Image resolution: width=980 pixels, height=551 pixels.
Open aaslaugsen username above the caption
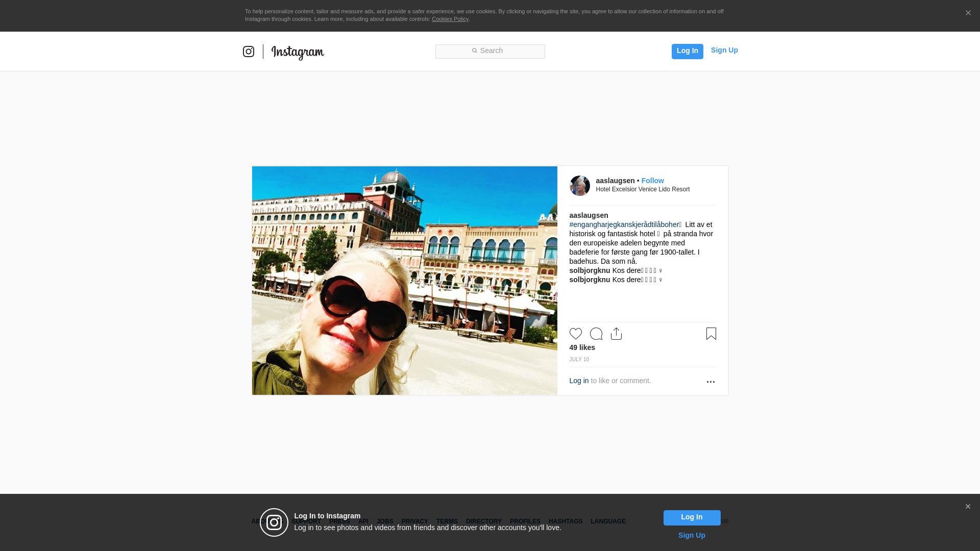coord(589,215)
